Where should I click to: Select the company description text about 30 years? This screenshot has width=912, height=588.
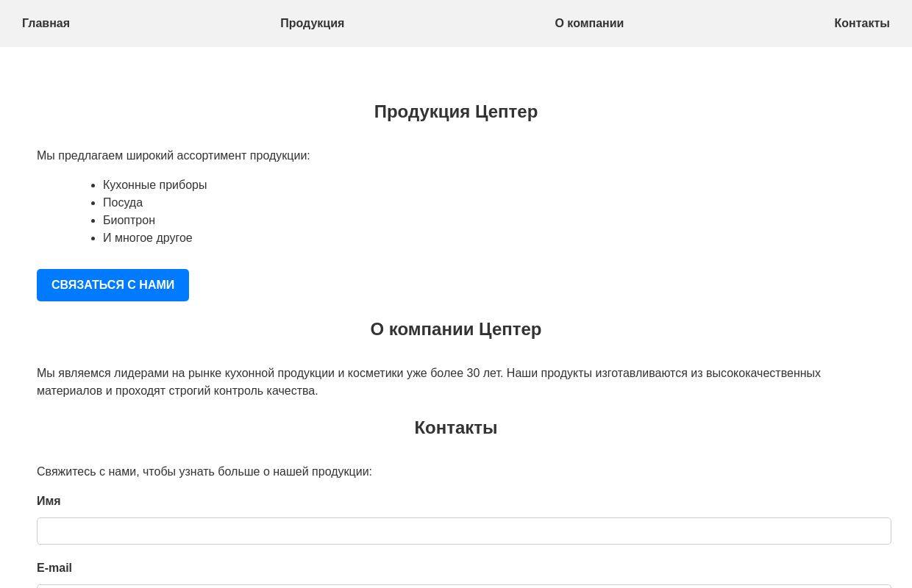coord(429,381)
